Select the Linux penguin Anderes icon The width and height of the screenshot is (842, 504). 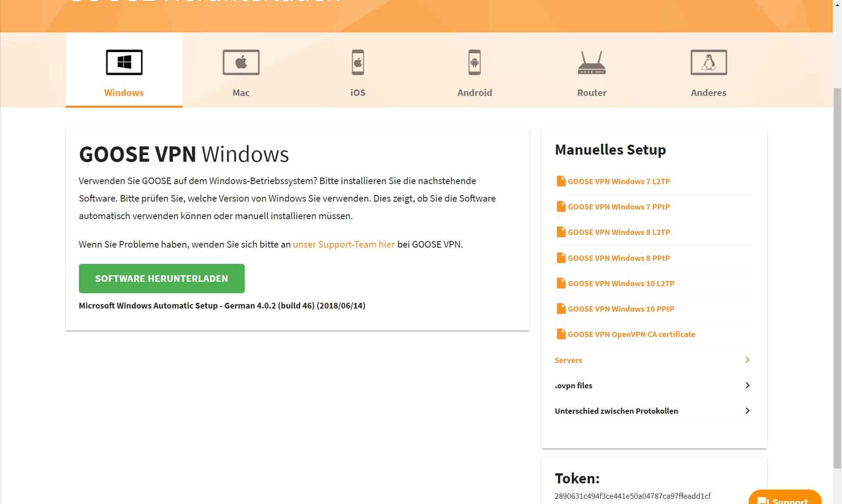709,62
